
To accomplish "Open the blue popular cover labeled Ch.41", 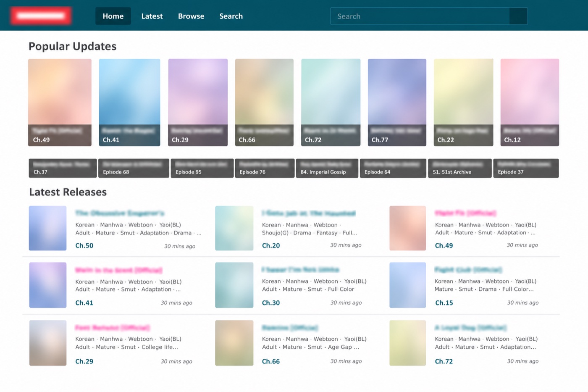I will 129,103.
